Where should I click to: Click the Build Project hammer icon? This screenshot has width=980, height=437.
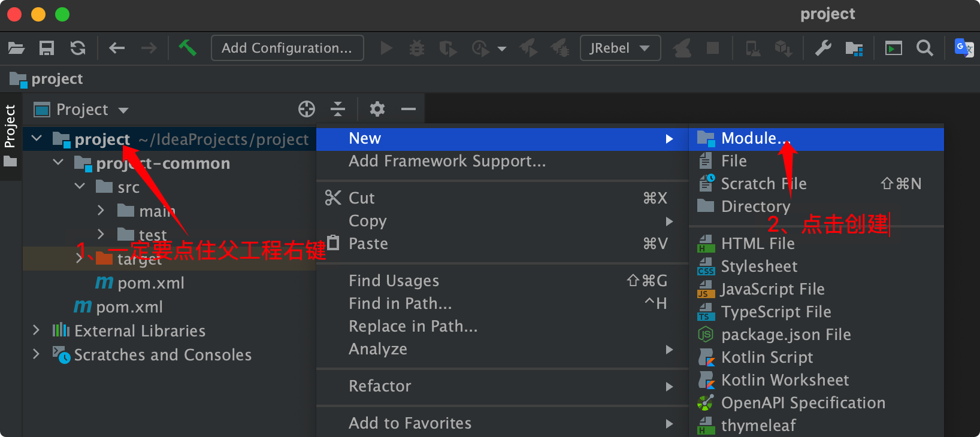pos(187,48)
